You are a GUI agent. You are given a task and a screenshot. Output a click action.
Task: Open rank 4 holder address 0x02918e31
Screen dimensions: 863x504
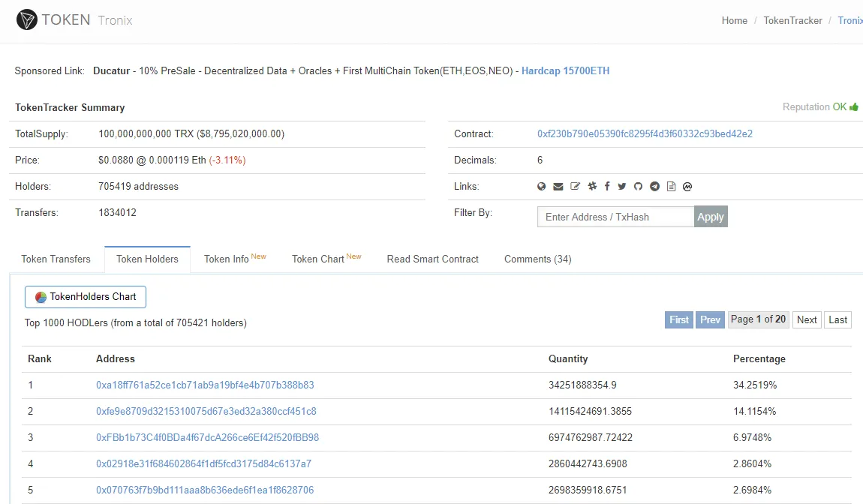203,463
